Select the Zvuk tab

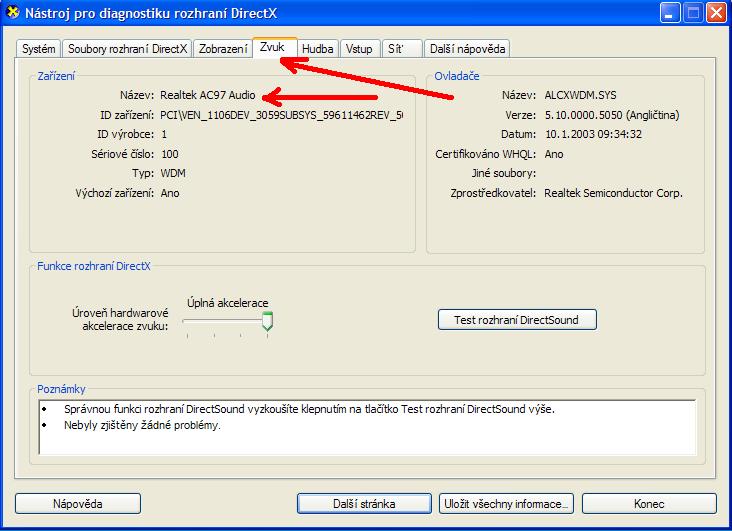[x=273, y=47]
